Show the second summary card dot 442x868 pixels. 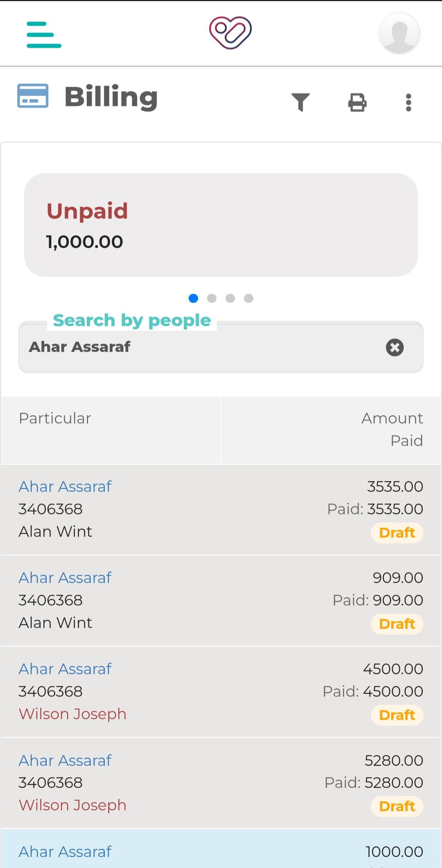pyautogui.click(x=212, y=298)
